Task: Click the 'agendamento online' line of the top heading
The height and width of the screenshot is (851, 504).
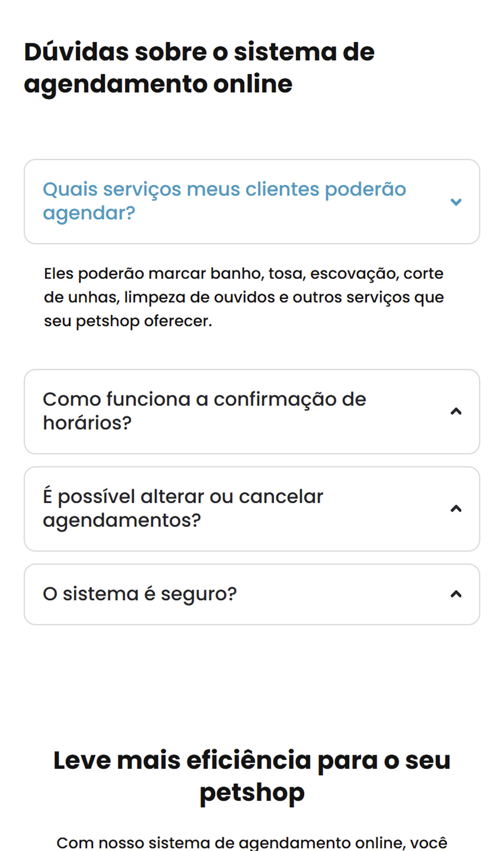Action: [158, 84]
